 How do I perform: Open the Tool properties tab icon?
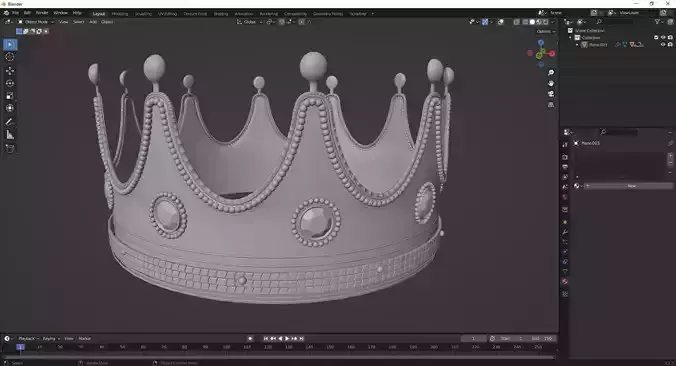point(565,145)
